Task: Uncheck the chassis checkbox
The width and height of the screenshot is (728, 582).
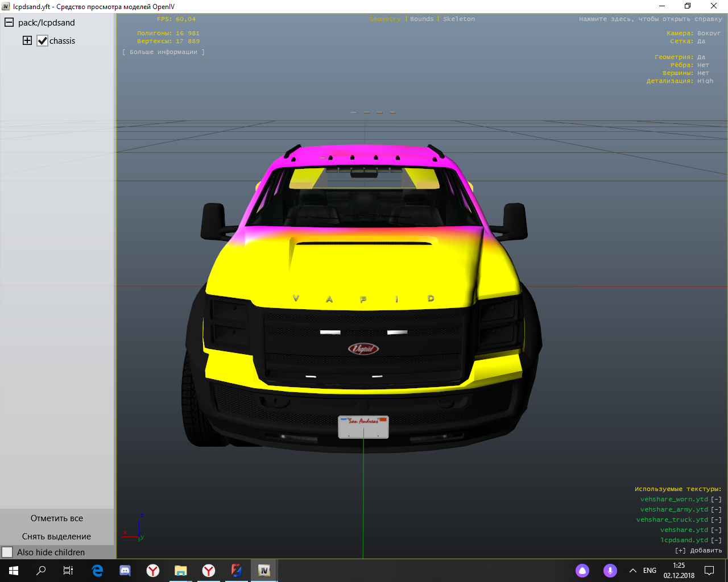Action: point(43,41)
